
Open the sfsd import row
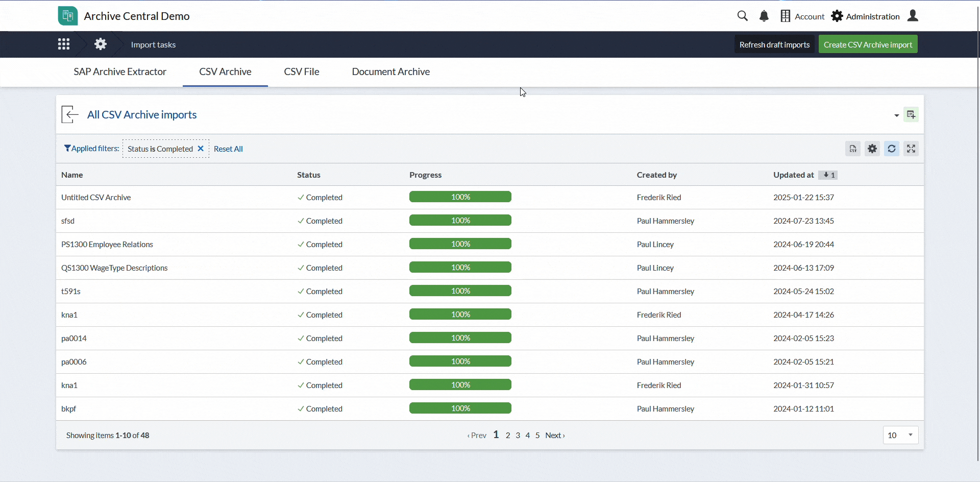tap(490, 221)
